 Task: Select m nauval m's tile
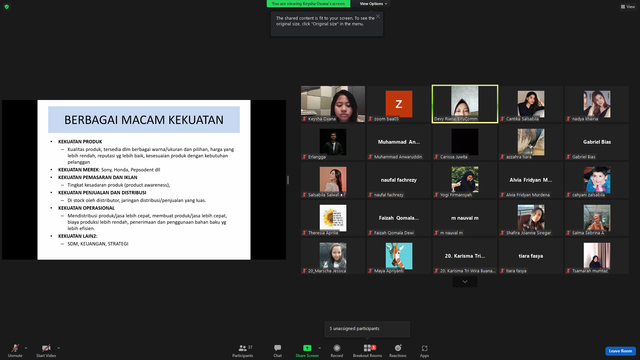(x=465, y=218)
